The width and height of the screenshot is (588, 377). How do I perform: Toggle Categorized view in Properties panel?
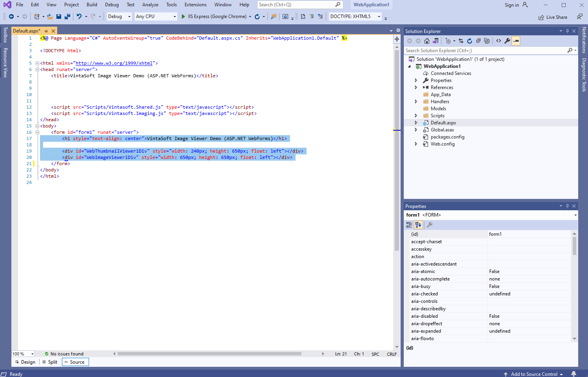click(x=409, y=225)
